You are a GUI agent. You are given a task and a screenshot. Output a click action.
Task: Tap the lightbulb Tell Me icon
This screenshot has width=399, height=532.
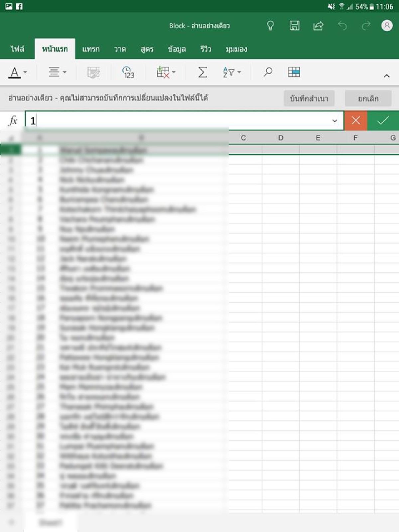[x=270, y=26]
